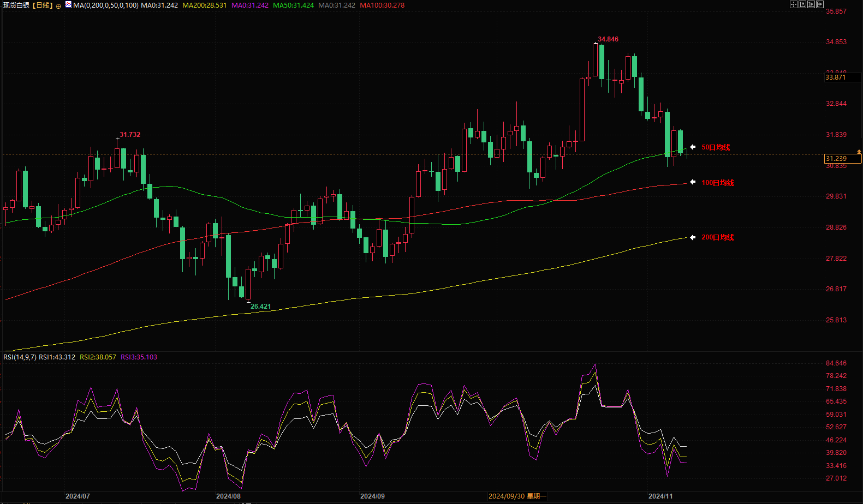Image resolution: width=863 pixels, height=504 pixels.
Task: Open the 现货白银 symbol title
Action: [16, 5]
